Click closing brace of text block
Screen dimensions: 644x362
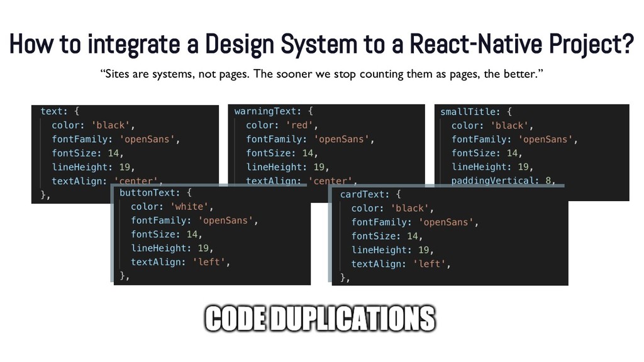pos(45,195)
